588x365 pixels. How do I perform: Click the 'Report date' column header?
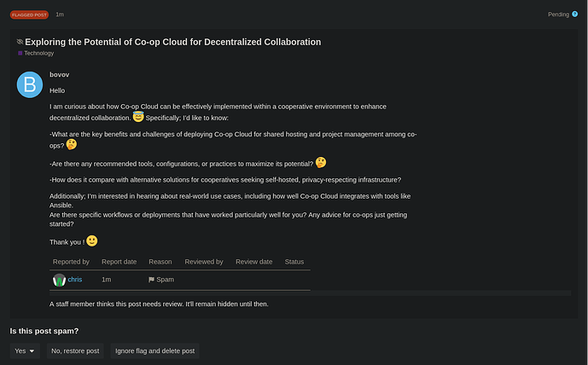[x=118, y=262]
